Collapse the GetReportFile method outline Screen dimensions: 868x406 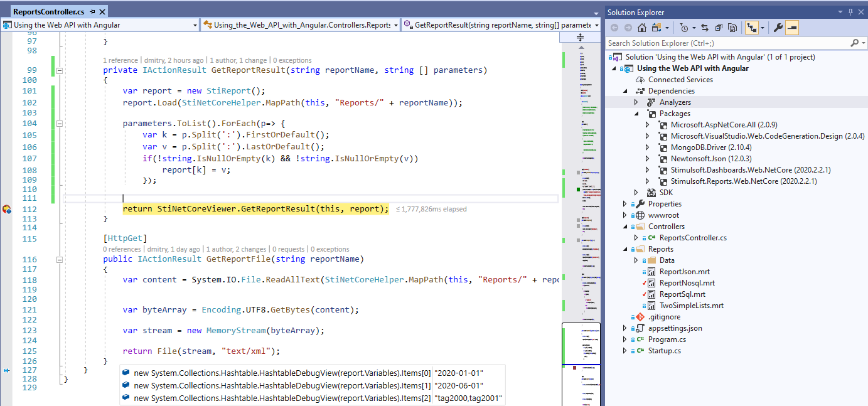pyautogui.click(x=60, y=259)
